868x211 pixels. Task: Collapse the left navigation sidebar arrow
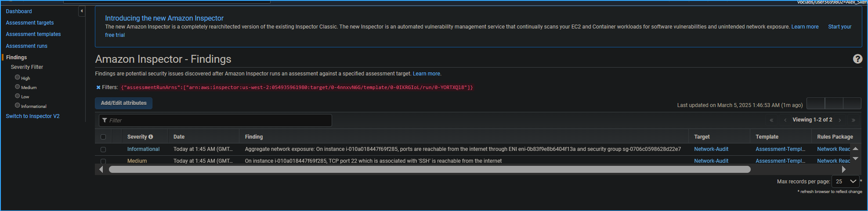pos(81,11)
